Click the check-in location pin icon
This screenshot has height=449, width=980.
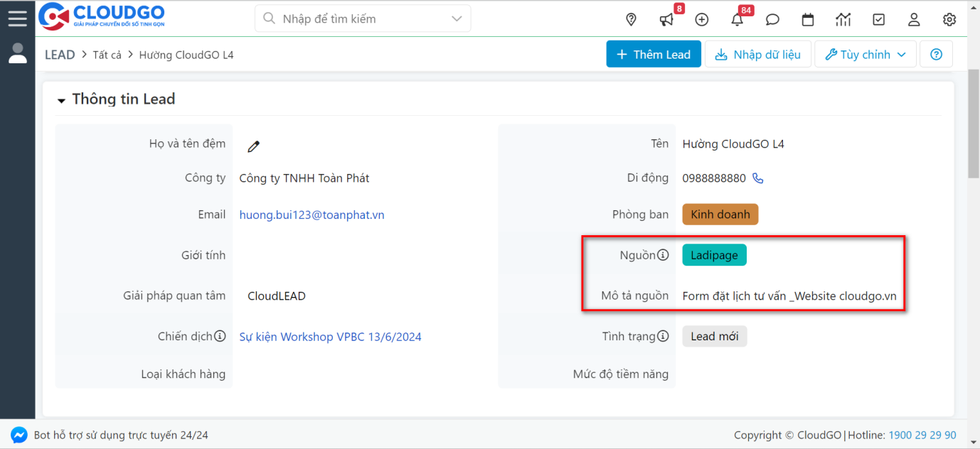coord(631,19)
